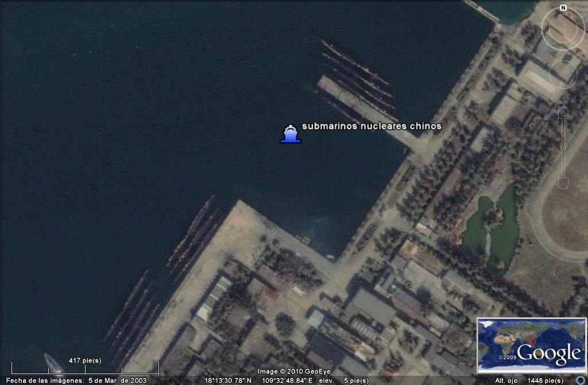588x385 pixels.
Task: Click the zoom-in top end of zoom slider
Action: point(563,111)
